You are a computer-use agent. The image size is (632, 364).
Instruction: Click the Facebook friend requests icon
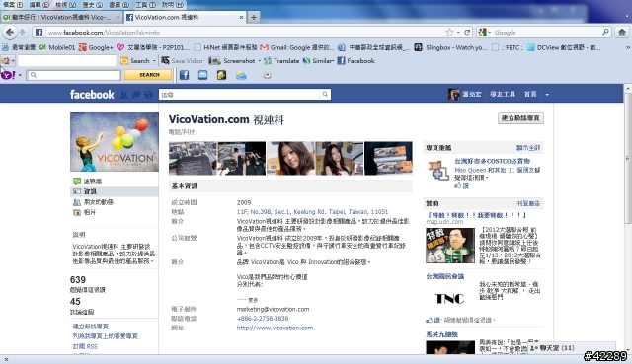tap(123, 95)
